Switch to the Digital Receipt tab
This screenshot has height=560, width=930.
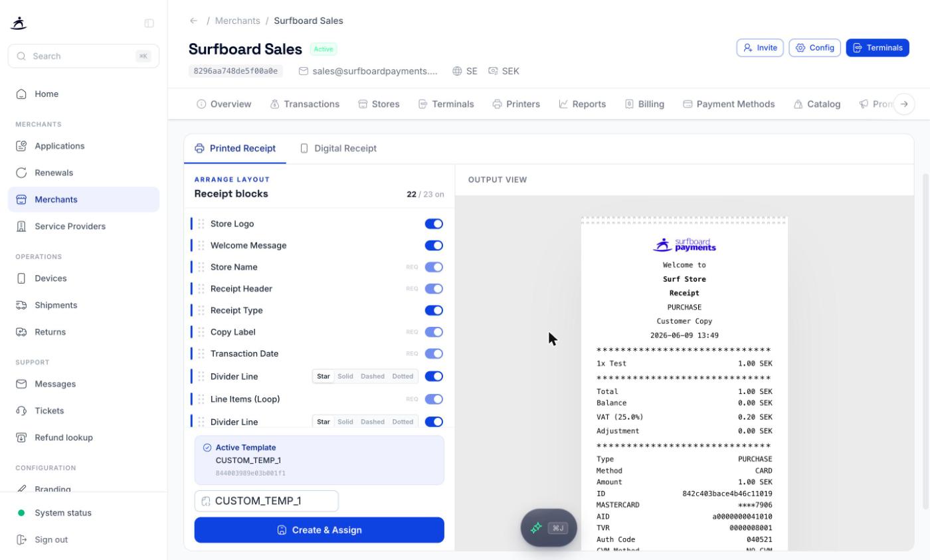click(338, 148)
